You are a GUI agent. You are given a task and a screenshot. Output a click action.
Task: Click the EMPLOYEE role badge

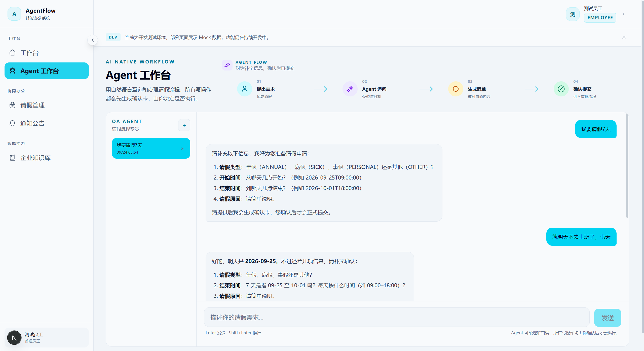600,17
